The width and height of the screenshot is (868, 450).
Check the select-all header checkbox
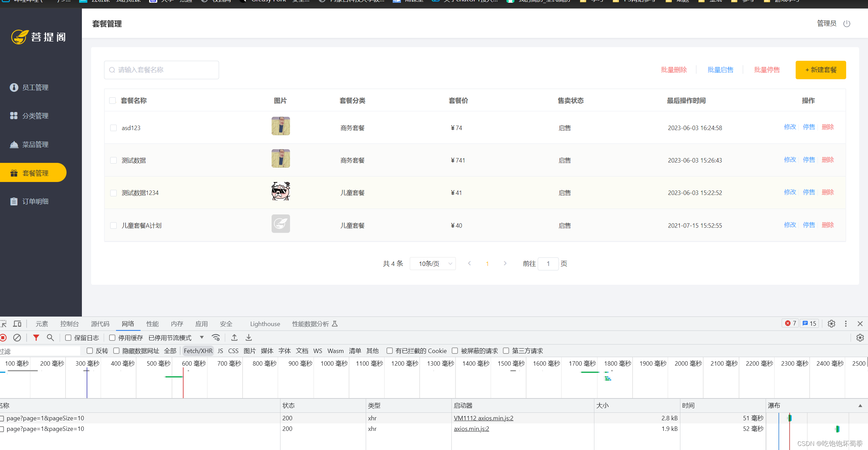[113, 100]
